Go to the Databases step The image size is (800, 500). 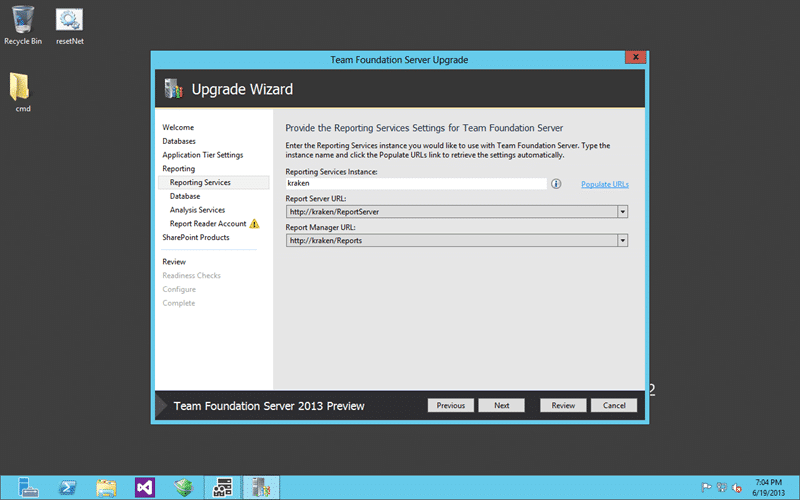179,141
